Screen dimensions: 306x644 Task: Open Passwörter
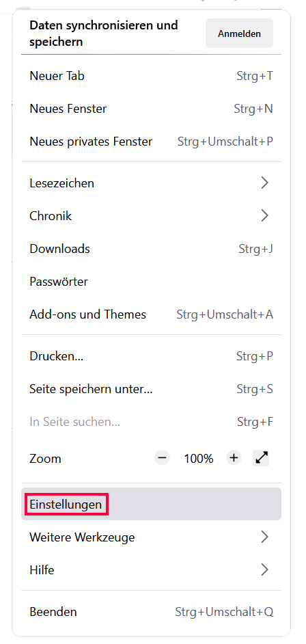pyautogui.click(x=152, y=282)
